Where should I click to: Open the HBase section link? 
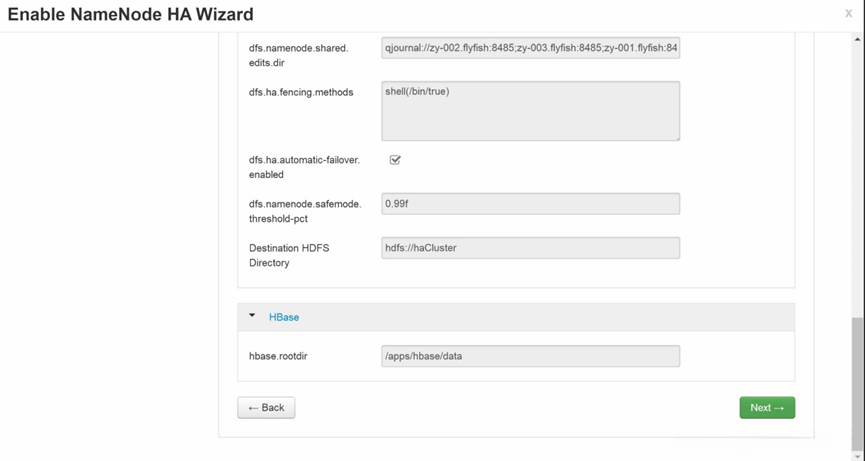[x=284, y=317]
